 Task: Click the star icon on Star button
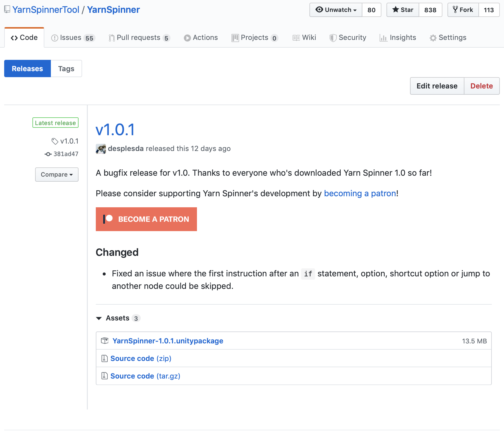click(395, 10)
